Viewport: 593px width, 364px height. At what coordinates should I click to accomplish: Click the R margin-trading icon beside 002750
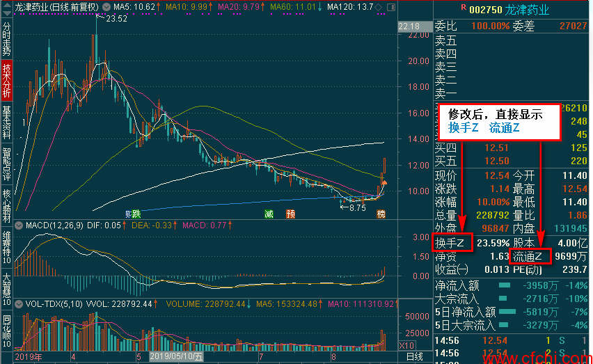tap(464, 7)
